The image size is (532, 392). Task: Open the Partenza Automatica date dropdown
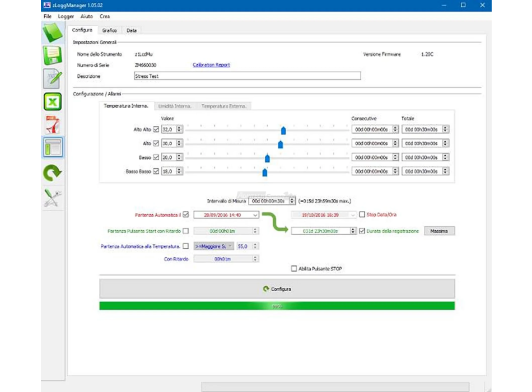tap(255, 214)
